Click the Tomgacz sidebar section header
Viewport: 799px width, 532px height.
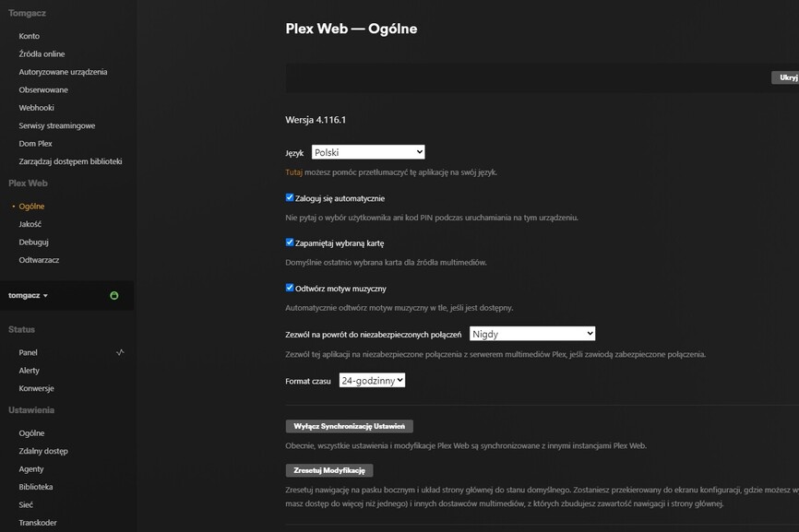27,13
